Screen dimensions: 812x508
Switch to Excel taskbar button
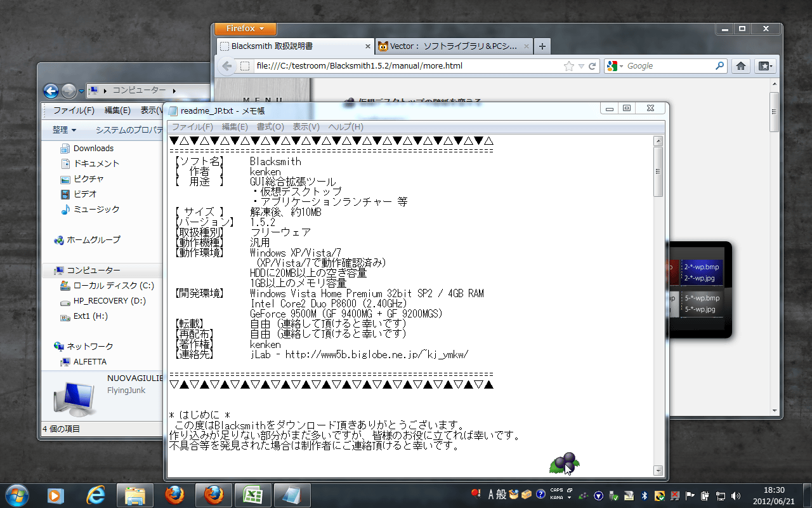(x=252, y=495)
